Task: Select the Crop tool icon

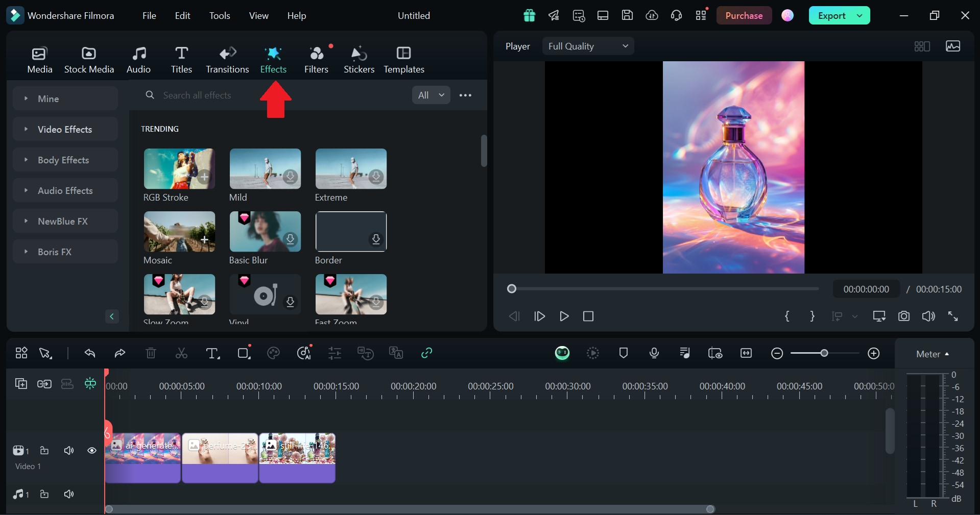Action: [244, 353]
